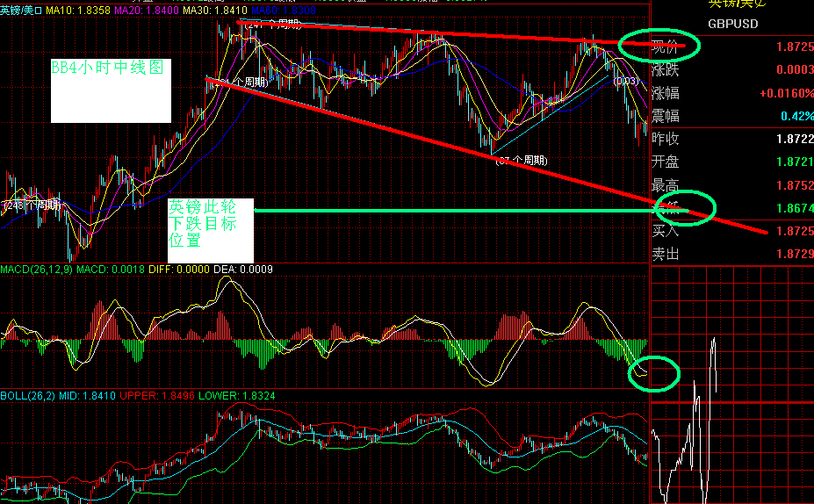The width and height of the screenshot is (814, 504).
Task: Click the 开盘 value 1.8721
Action: click(x=795, y=162)
